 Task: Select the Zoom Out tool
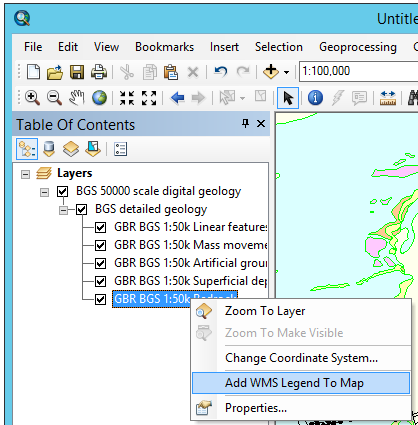(x=54, y=98)
